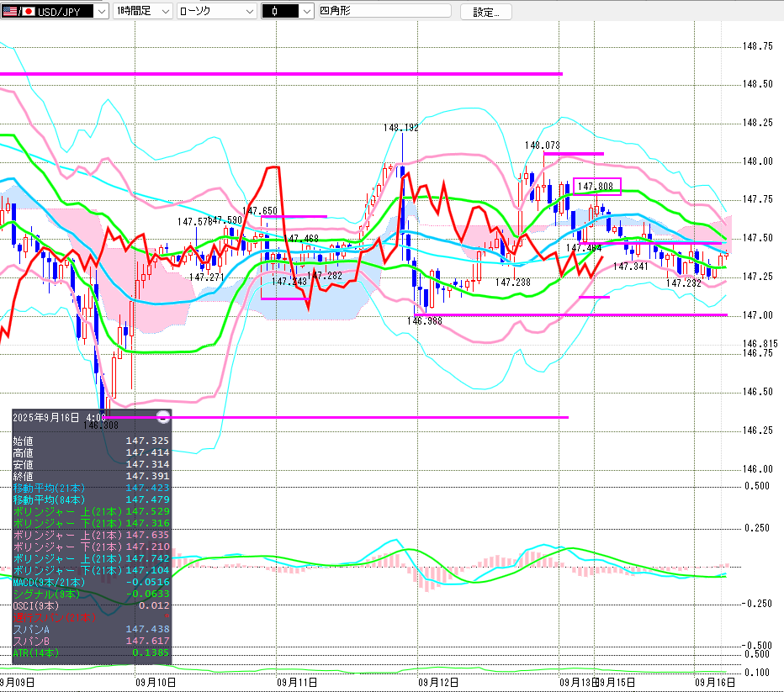
Task: Click the 148.00 price axis label
Action: click(x=757, y=161)
